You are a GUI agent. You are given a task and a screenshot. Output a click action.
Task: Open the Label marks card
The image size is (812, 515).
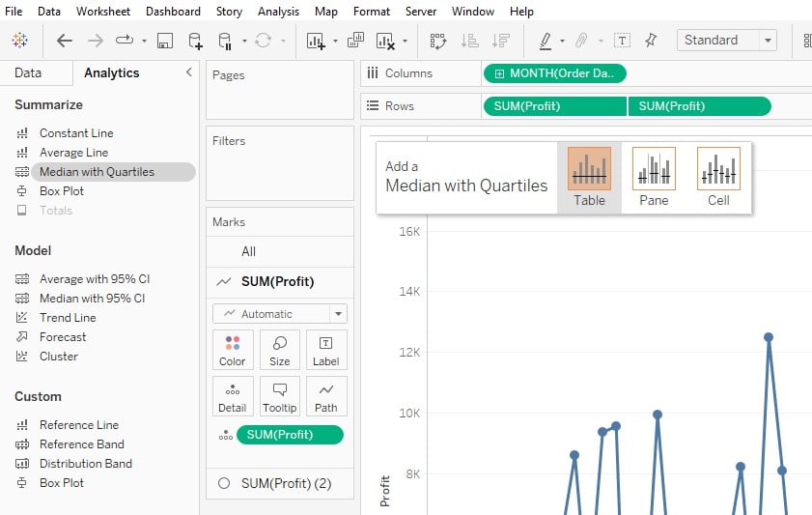[x=326, y=350]
